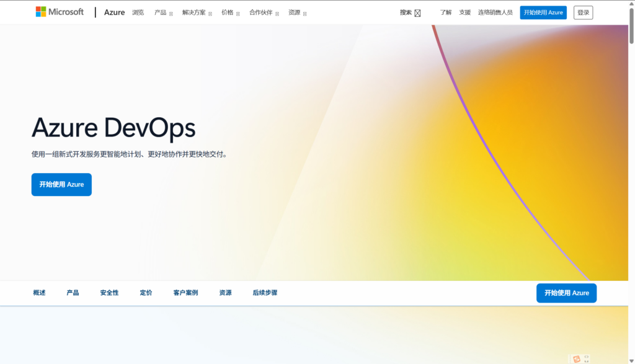
Task: Switch to the 安全性 tab
Action: click(109, 293)
